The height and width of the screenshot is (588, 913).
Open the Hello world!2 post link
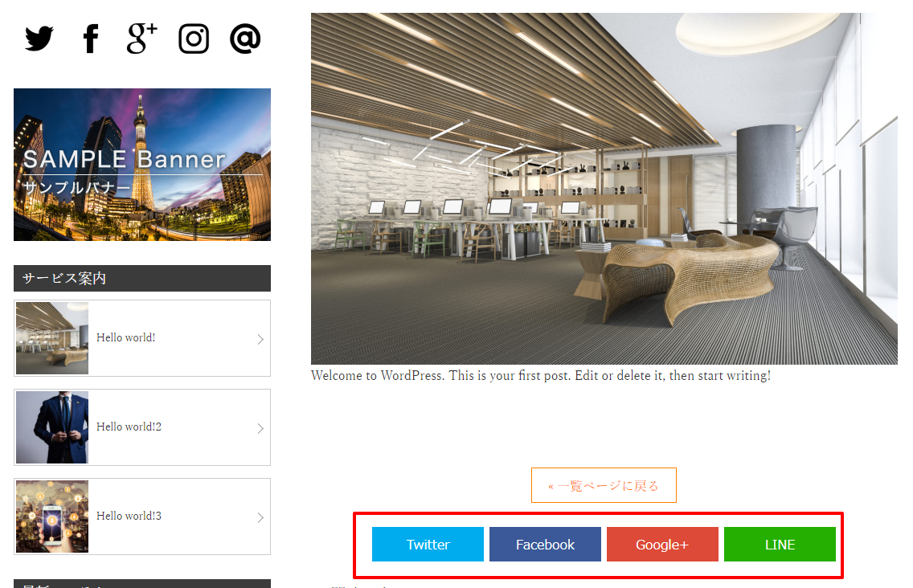pos(129,427)
